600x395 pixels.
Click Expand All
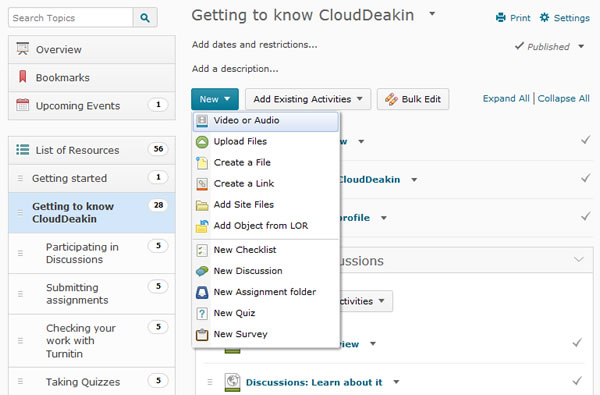pos(506,99)
